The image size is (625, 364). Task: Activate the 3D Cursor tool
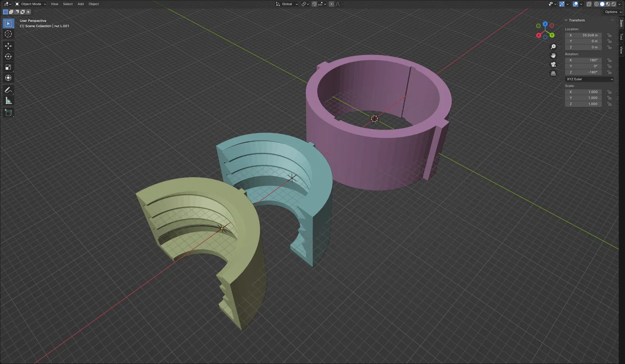pos(8,34)
